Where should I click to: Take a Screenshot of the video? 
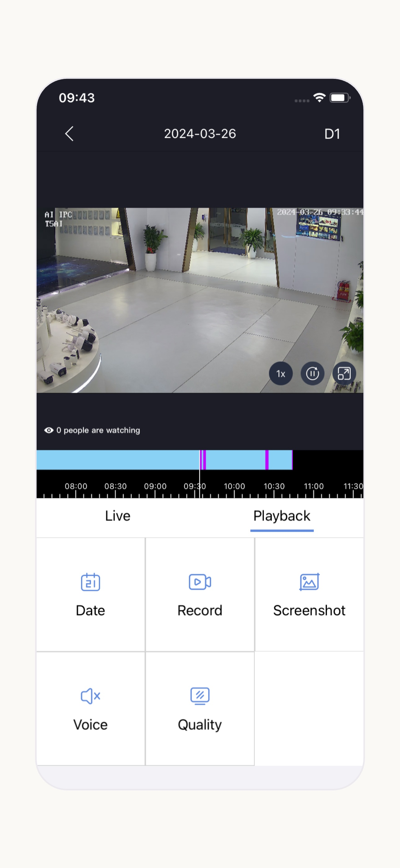pos(309,595)
